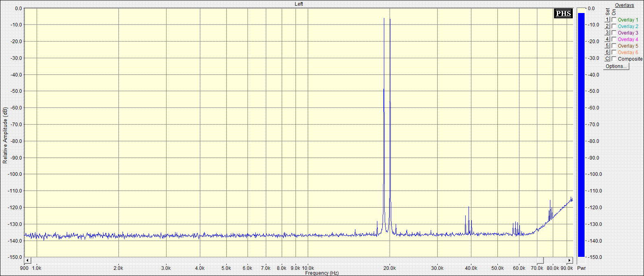Click the 'Pwr' label under the meter
Viewport: 644px width, 276px height.
[x=581, y=268]
